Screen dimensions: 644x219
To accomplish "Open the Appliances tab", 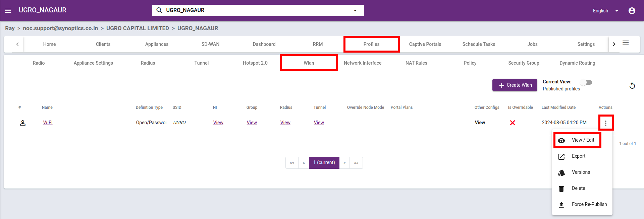I will click(x=157, y=44).
